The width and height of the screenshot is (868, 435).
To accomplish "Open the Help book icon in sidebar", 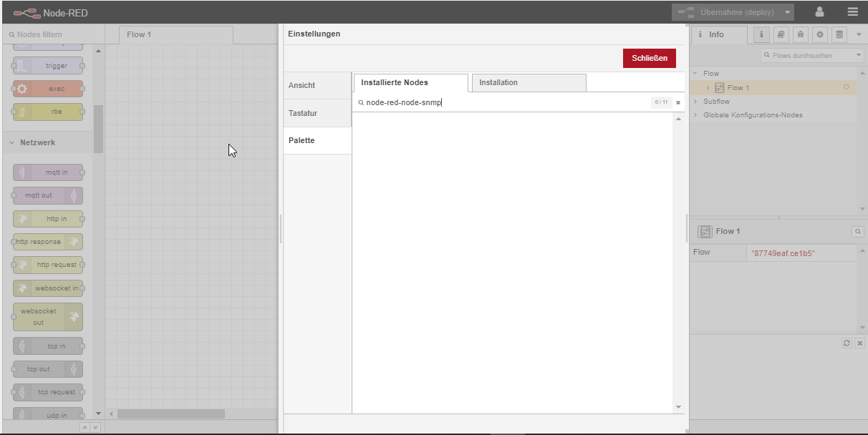I will coord(781,34).
